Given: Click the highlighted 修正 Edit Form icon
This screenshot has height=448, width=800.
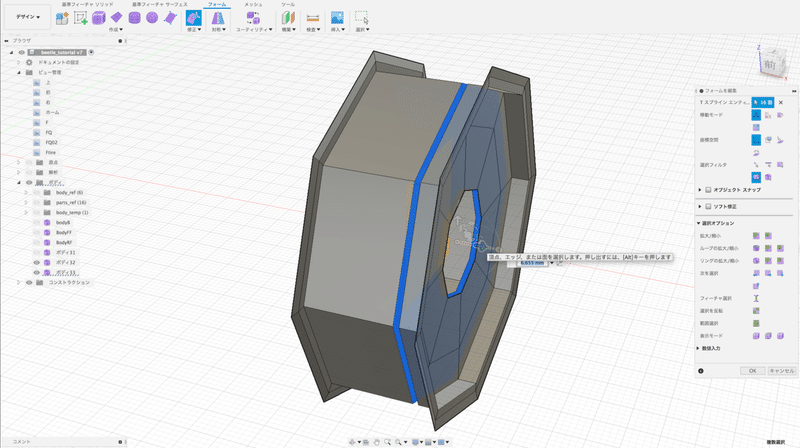Looking at the screenshot, I should point(193,18).
